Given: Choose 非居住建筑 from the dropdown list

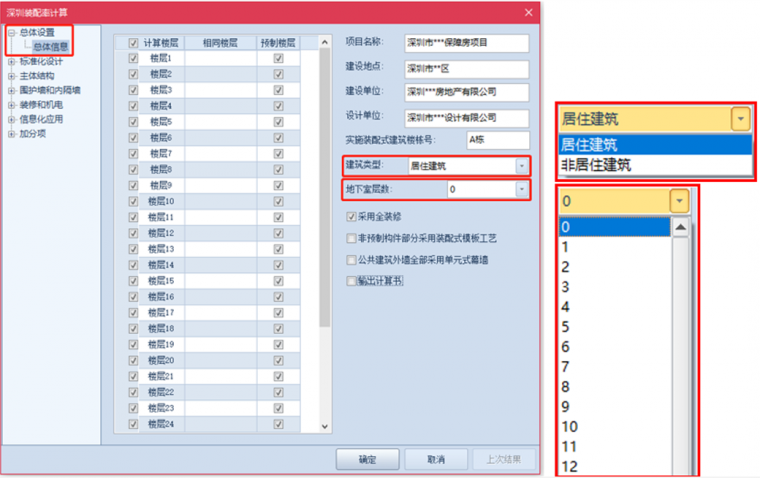Looking at the screenshot, I should click(599, 165).
